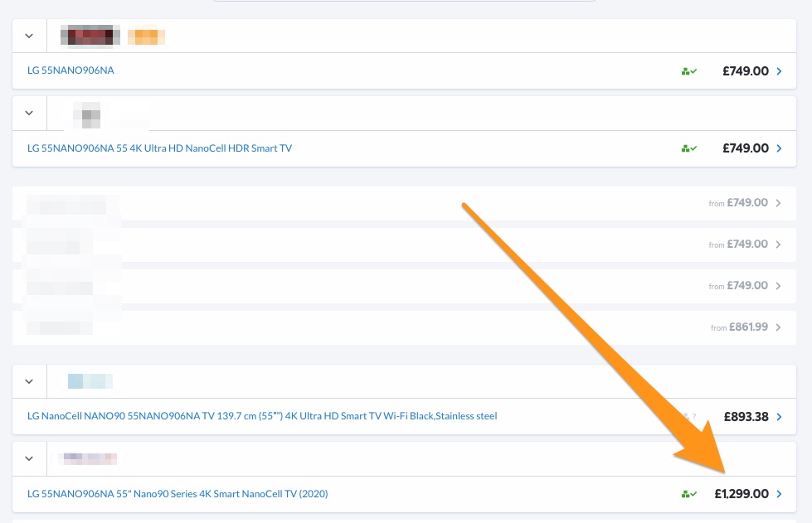The width and height of the screenshot is (812, 523).
Task: Open the LG 55NANO906NA product link
Action: point(71,70)
